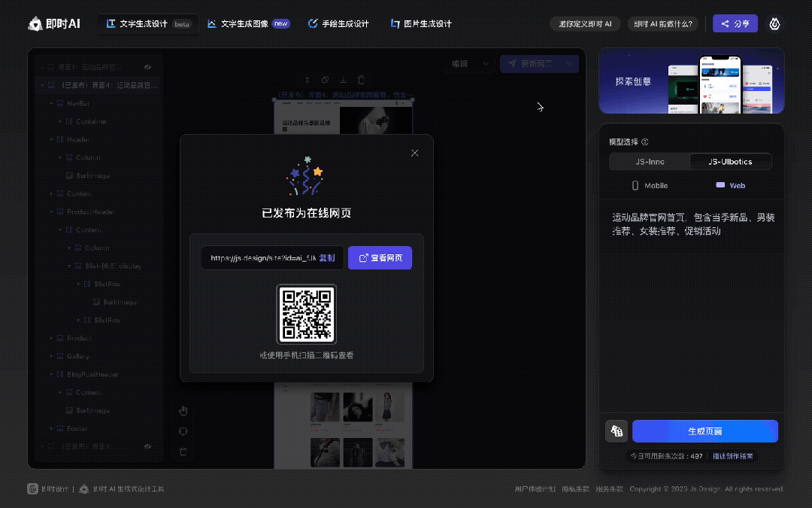Collapse the BlogPostHeader tree item

coord(51,374)
